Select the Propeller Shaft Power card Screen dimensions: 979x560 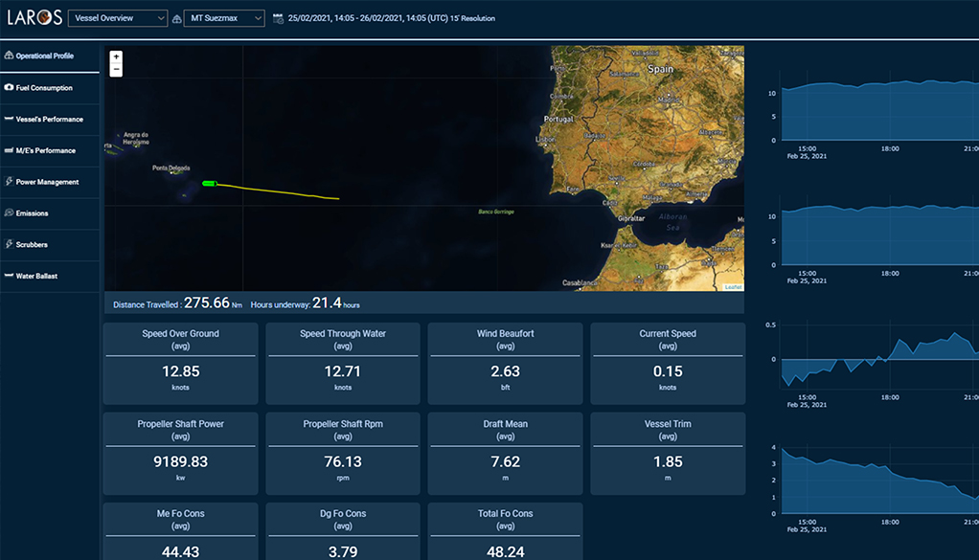click(x=180, y=453)
